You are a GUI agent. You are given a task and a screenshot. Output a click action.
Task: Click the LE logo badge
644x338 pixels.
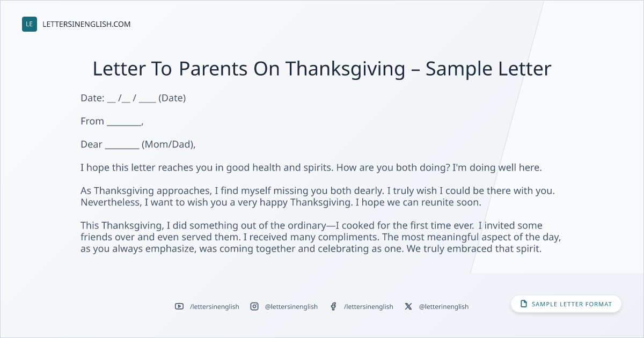30,24
